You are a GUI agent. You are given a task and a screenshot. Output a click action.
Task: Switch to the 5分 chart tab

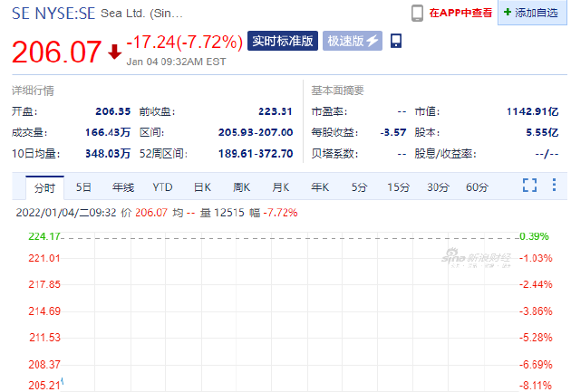[359, 187]
